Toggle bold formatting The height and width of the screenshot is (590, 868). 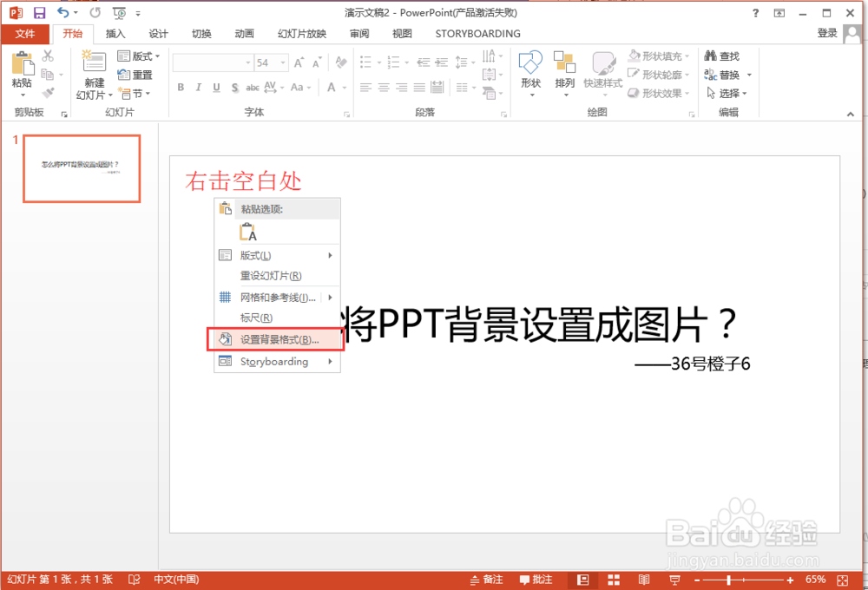click(x=181, y=88)
